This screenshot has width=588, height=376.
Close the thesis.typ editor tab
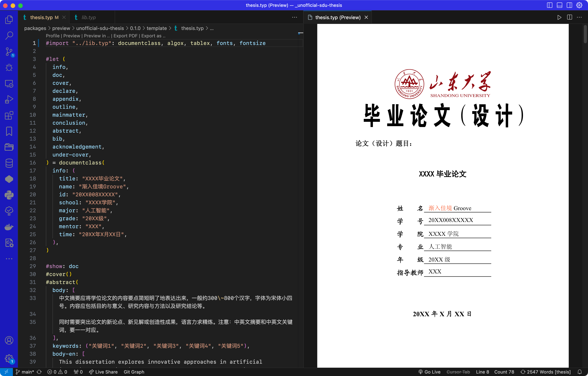pos(64,17)
